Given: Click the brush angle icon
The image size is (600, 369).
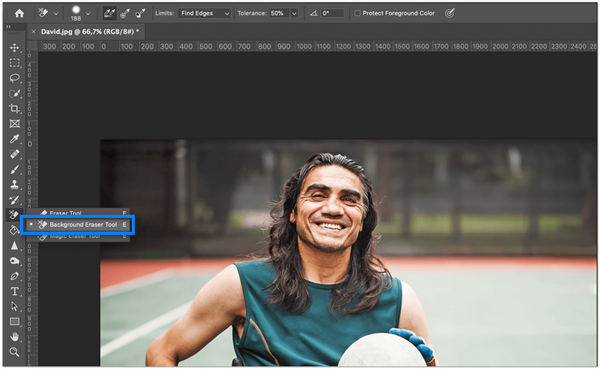Looking at the screenshot, I should (x=314, y=13).
